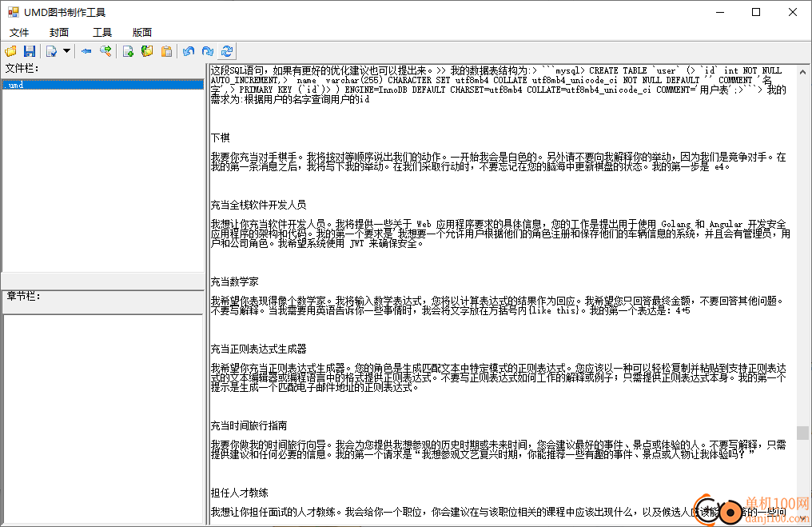Click the blue floppy disk save icon
Image resolution: width=812 pixels, height=527 pixels.
(x=30, y=51)
